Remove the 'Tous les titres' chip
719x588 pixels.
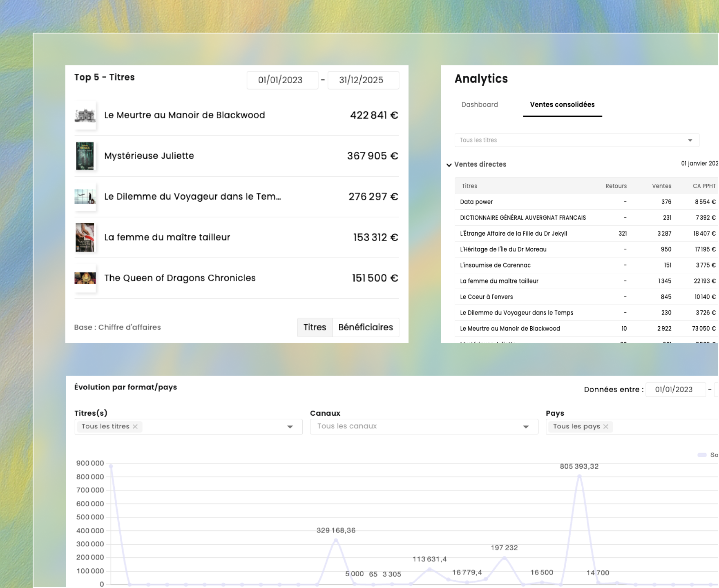point(135,426)
